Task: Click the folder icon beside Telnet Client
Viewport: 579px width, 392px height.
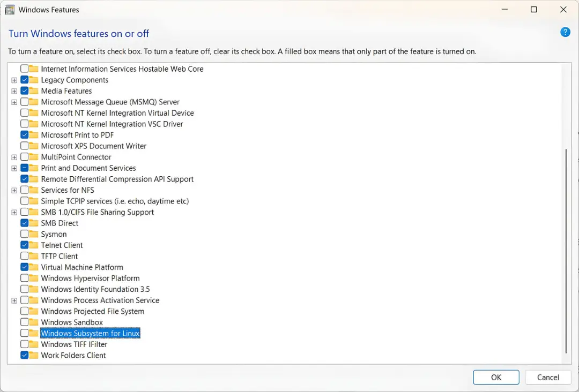Action: (x=34, y=245)
